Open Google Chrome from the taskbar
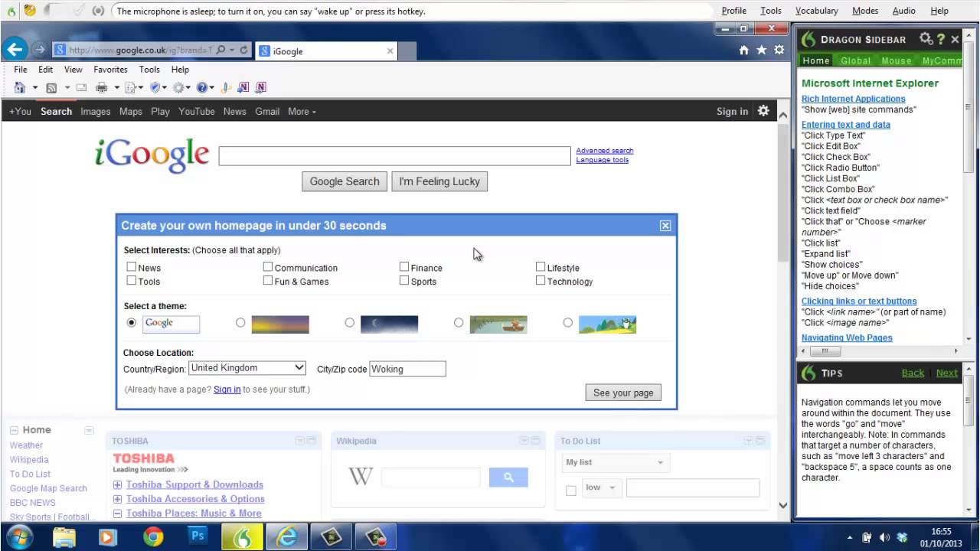 pyautogui.click(x=153, y=537)
